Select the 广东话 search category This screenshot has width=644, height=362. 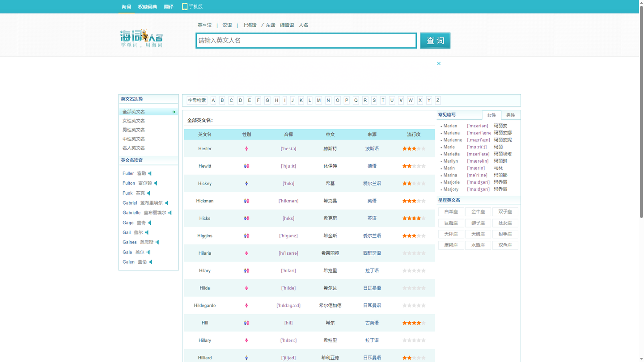tap(268, 25)
